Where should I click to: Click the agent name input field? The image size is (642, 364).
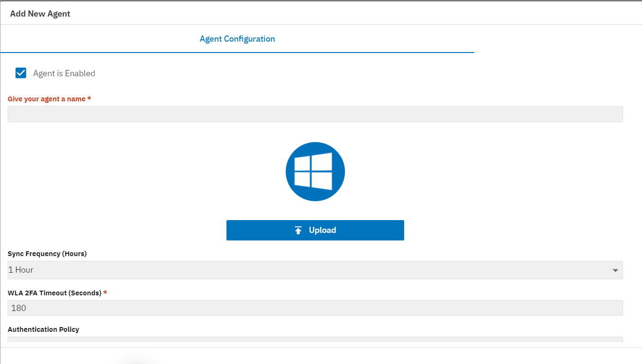[315, 114]
